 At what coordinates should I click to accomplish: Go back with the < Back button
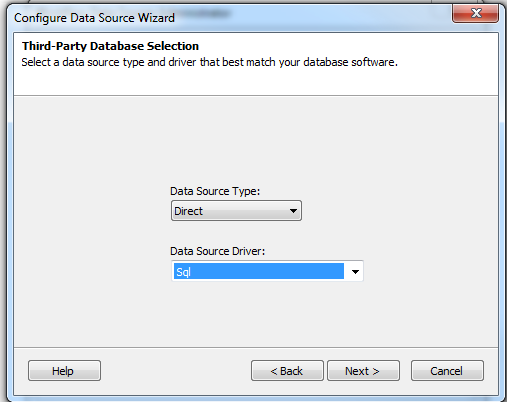[x=287, y=370]
